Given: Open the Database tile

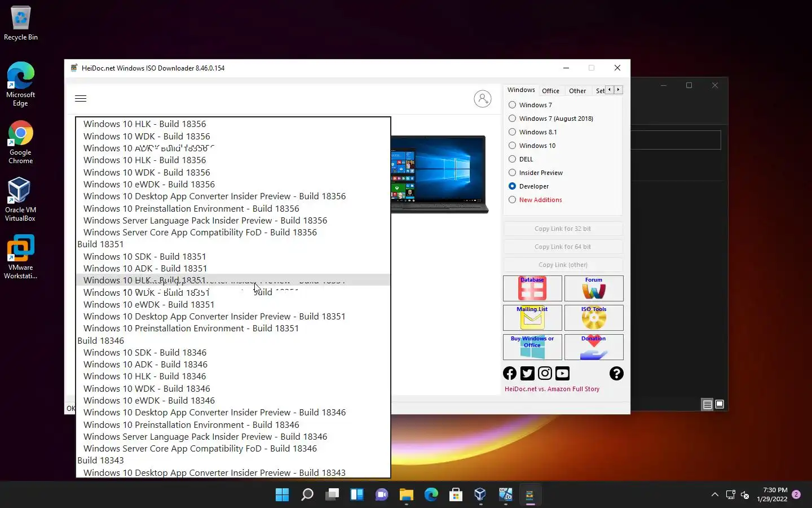Looking at the screenshot, I should (x=532, y=288).
